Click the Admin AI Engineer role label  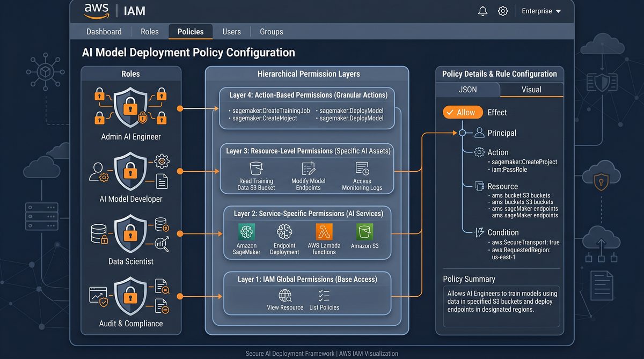coord(131,137)
